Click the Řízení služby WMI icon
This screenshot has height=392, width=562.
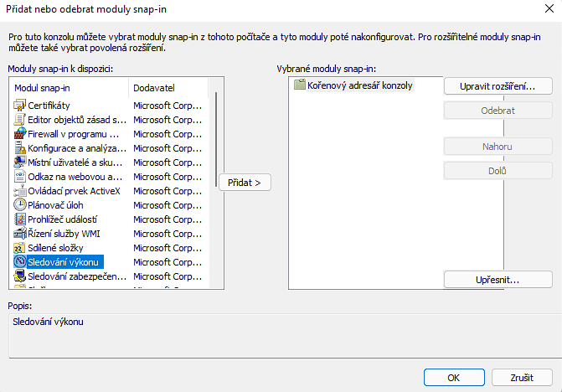pyautogui.click(x=20, y=234)
